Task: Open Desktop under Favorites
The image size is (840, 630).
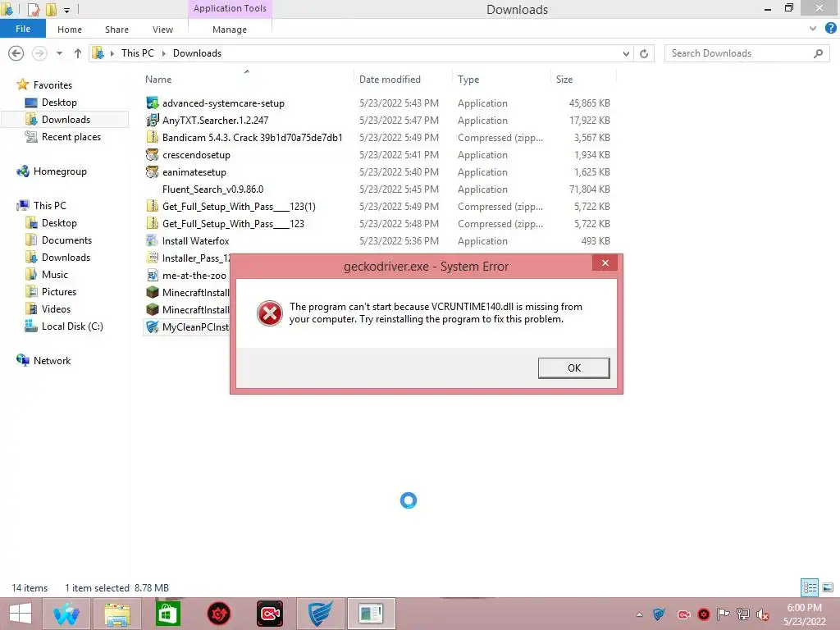Action: 59,103
